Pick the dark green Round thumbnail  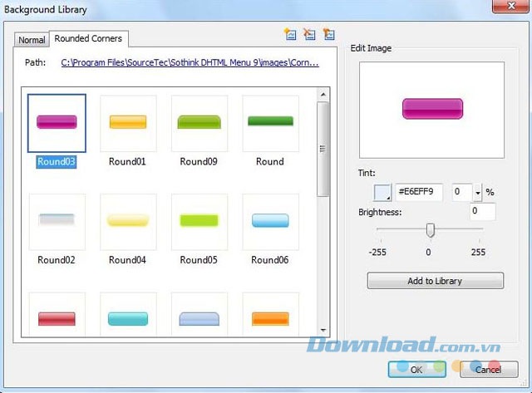coord(270,122)
